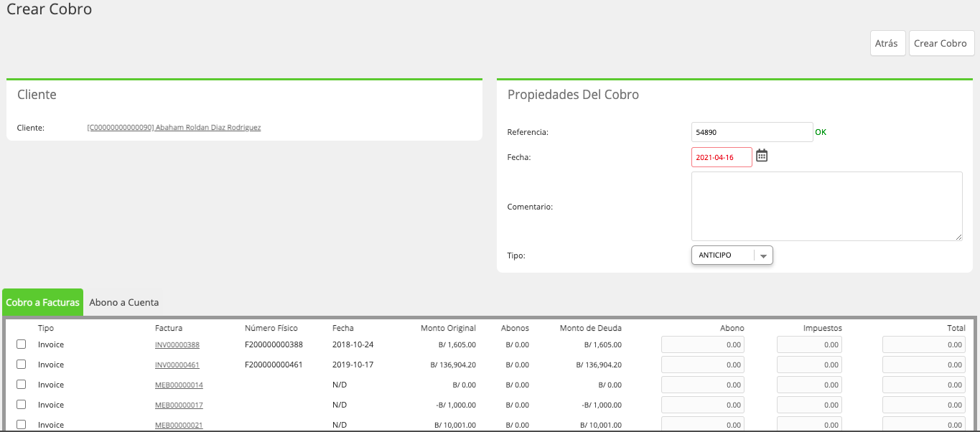The width and height of the screenshot is (980, 432).
Task: Open invoice link MEB00000021
Action: (179, 425)
